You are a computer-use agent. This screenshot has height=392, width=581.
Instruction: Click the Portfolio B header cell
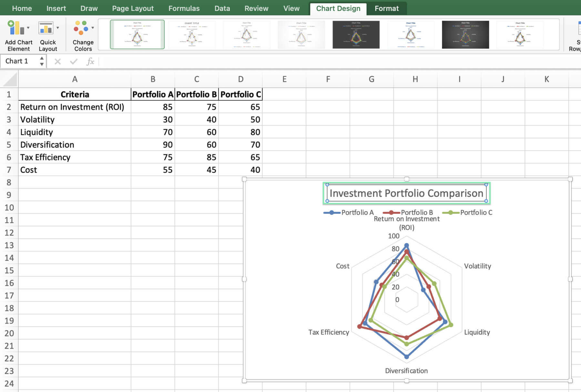click(x=197, y=94)
